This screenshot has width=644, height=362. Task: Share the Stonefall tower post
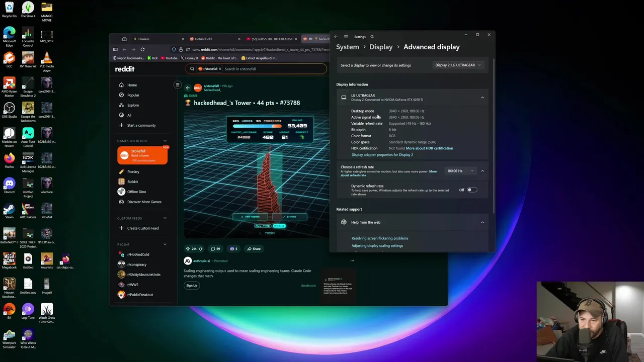[253, 248]
